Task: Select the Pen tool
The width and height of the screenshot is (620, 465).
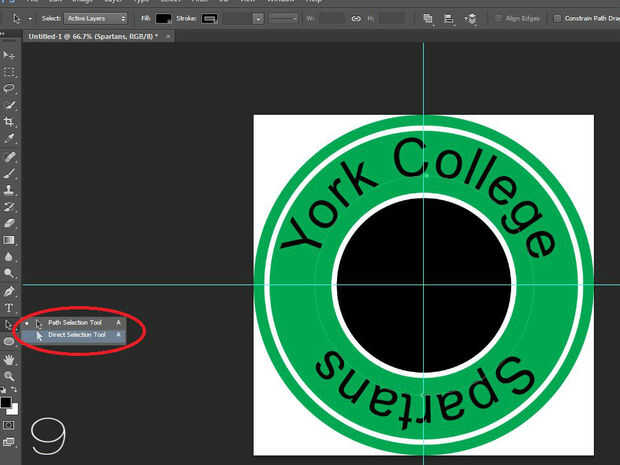Action: click(9, 291)
